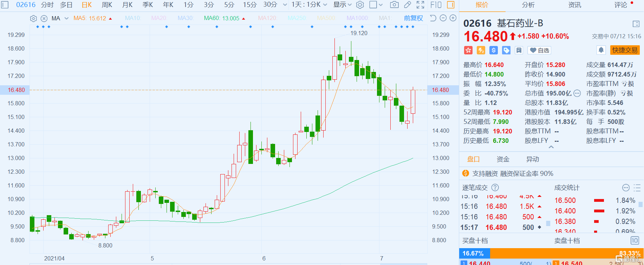
Task: Toggle the MA10 moving average line
Action: pos(133,18)
